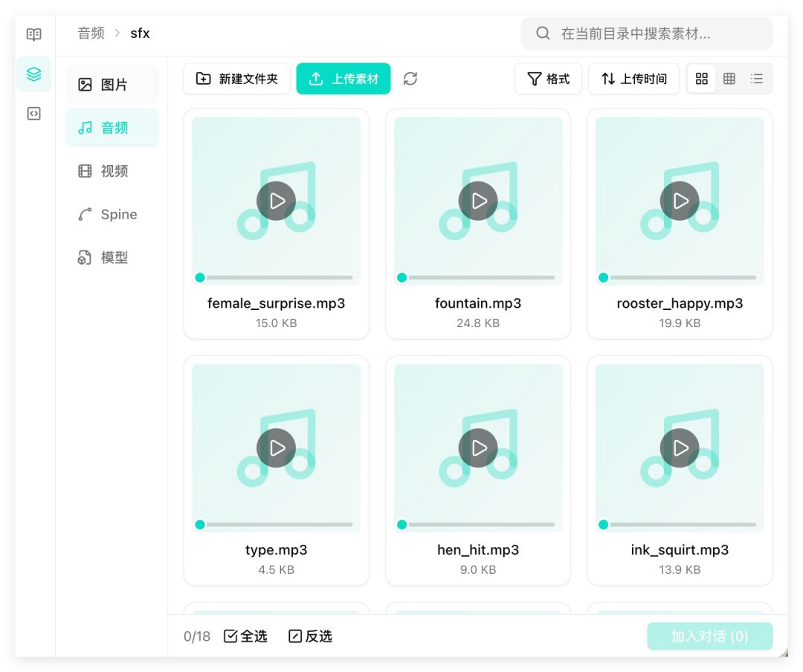Play female_surprise.mp3 preview
Image resolution: width=803 pixels, height=672 pixels.
pyautogui.click(x=276, y=201)
